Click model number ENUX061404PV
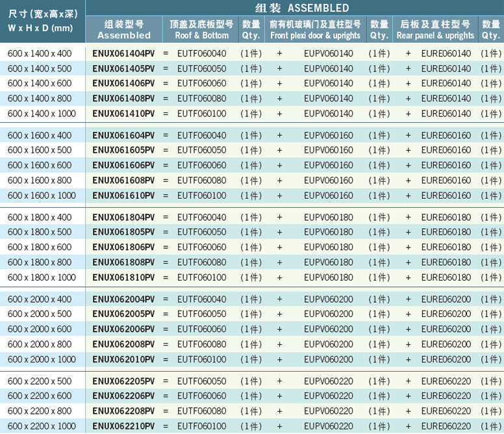This screenshot has width=504, height=434. click(x=123, y=53)
